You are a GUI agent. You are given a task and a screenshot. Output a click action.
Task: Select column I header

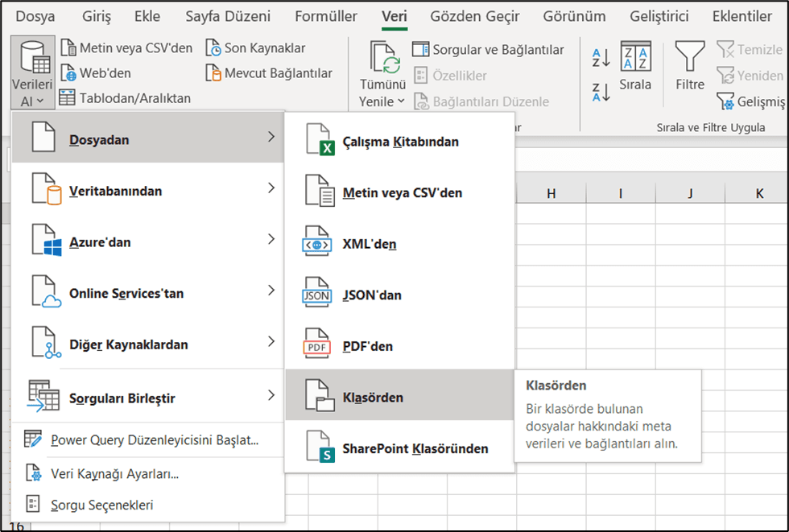(621, 194)
